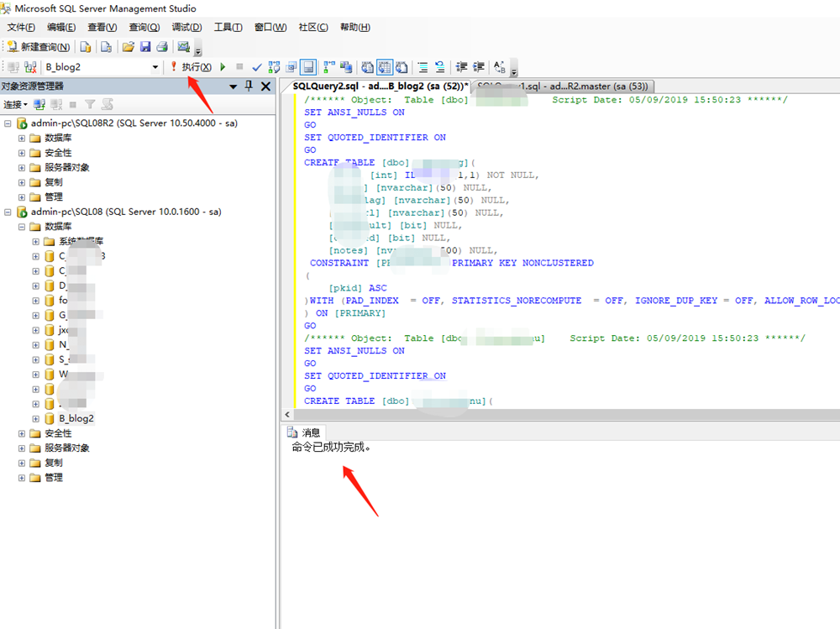The image size is (840, 629).
Task: Click the Open File folder icon in toolbar
Action: [128, 47]
